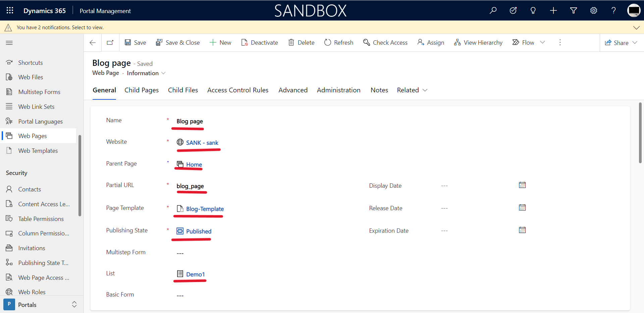Open the Portals area switcher
The width and height of the screenshot is (644, 313).
[42, 305]
